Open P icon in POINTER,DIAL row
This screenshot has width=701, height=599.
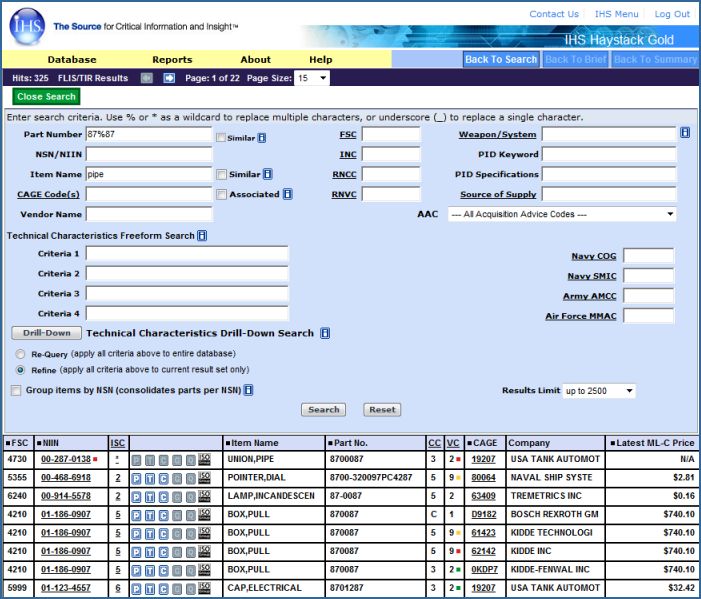136,479
